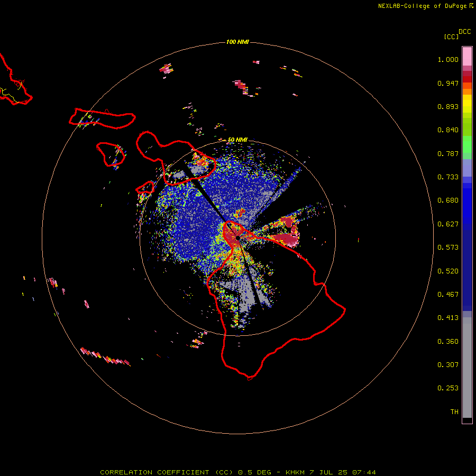This screenshot has height=476, width=476.
Task: Click the 0.947 color scale label
Action: (x=448, y=83)
